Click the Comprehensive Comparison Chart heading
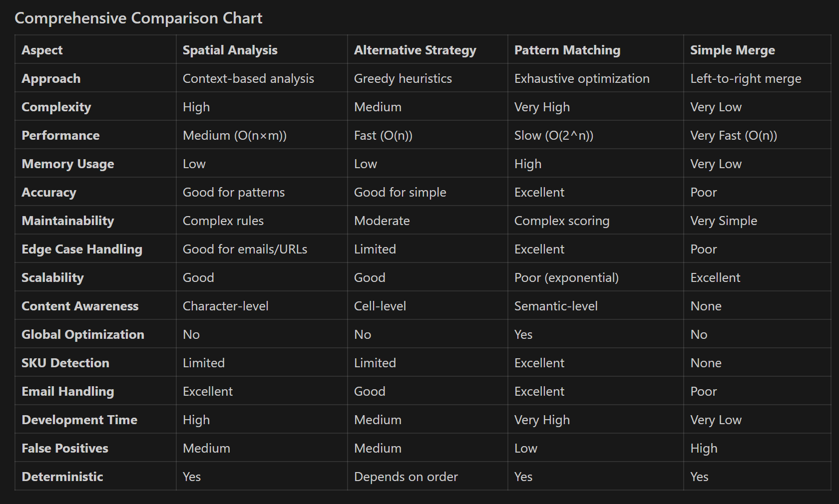The image size is (839, 504). tap(138, 18)
